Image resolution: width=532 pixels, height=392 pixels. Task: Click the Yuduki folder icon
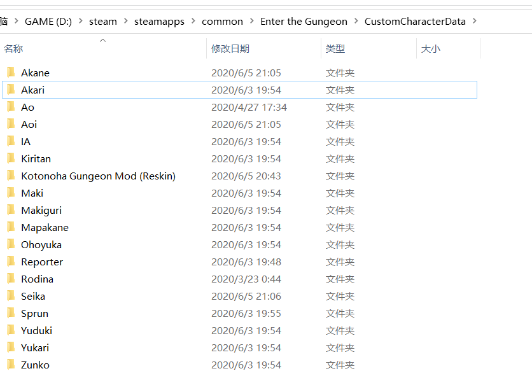pyautogui.click(x=11, y=330)
